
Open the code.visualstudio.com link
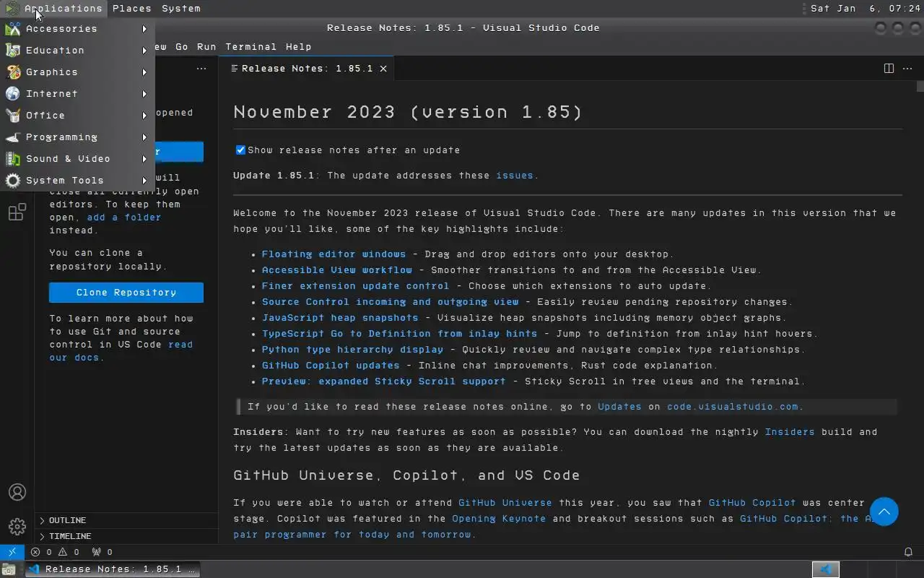[x=733, y=407]
